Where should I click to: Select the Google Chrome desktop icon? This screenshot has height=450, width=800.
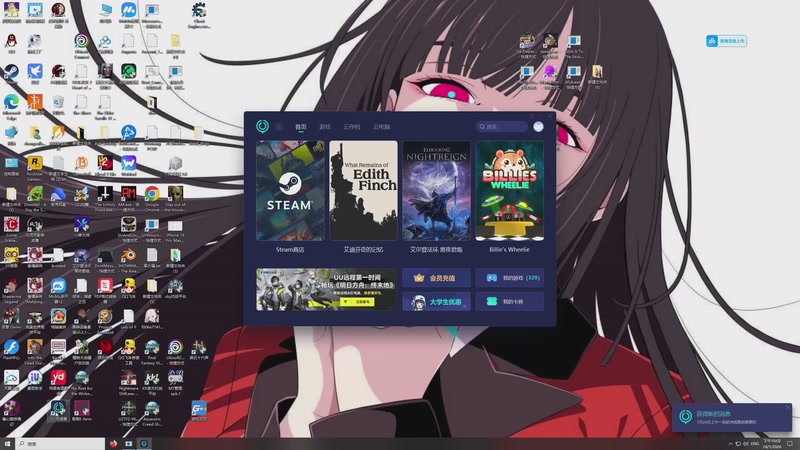pyautogui.click(x=152, y=198)
